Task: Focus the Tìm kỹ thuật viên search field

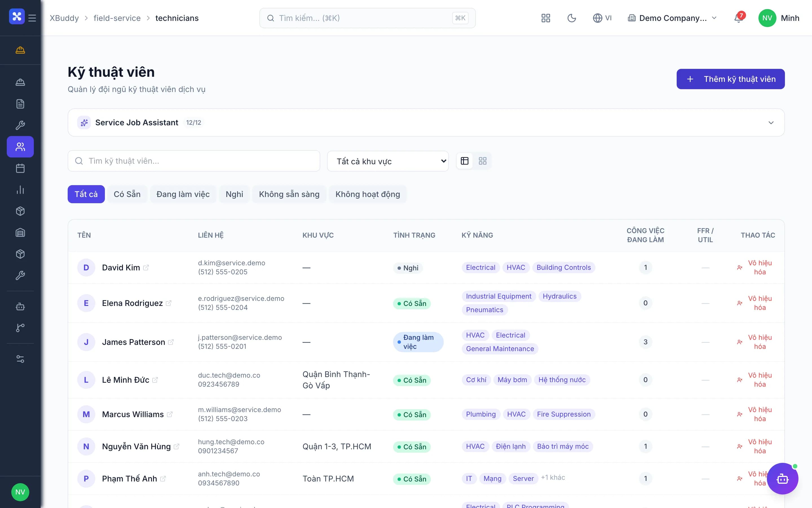Action: pos(194,161)
